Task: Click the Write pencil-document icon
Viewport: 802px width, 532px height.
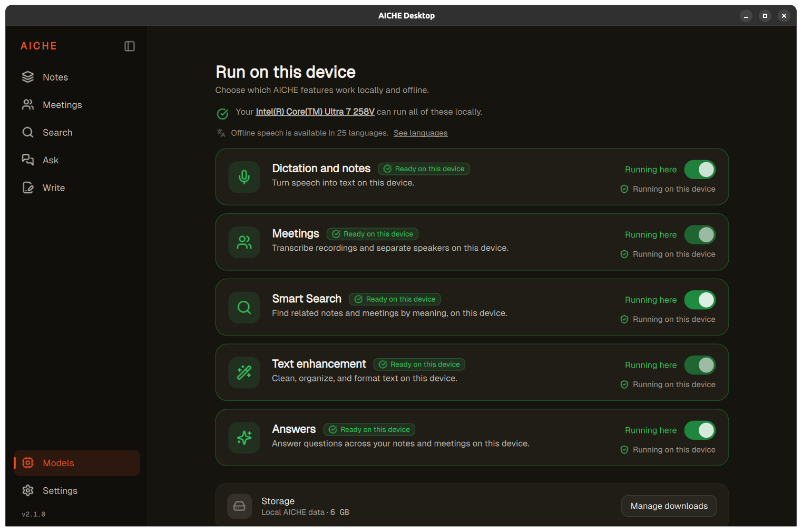Action: point(28,188)
